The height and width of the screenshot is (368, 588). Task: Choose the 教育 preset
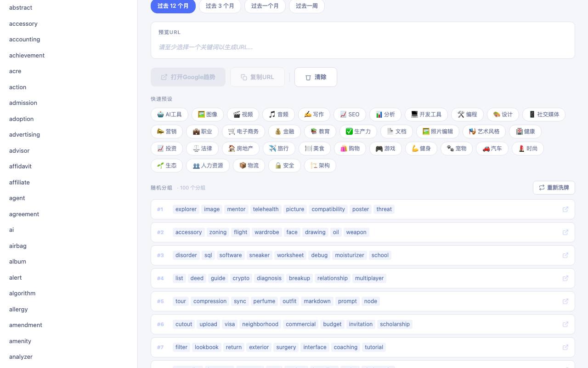point(320,132)
